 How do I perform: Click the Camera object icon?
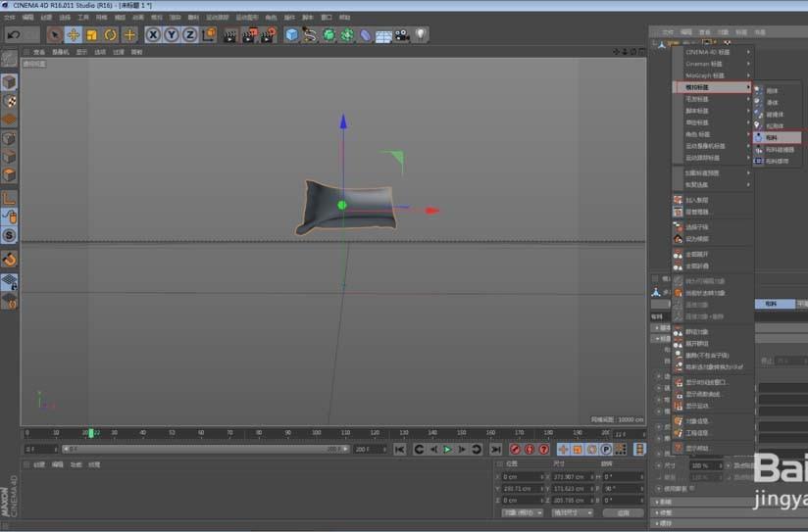pos(402,35)
